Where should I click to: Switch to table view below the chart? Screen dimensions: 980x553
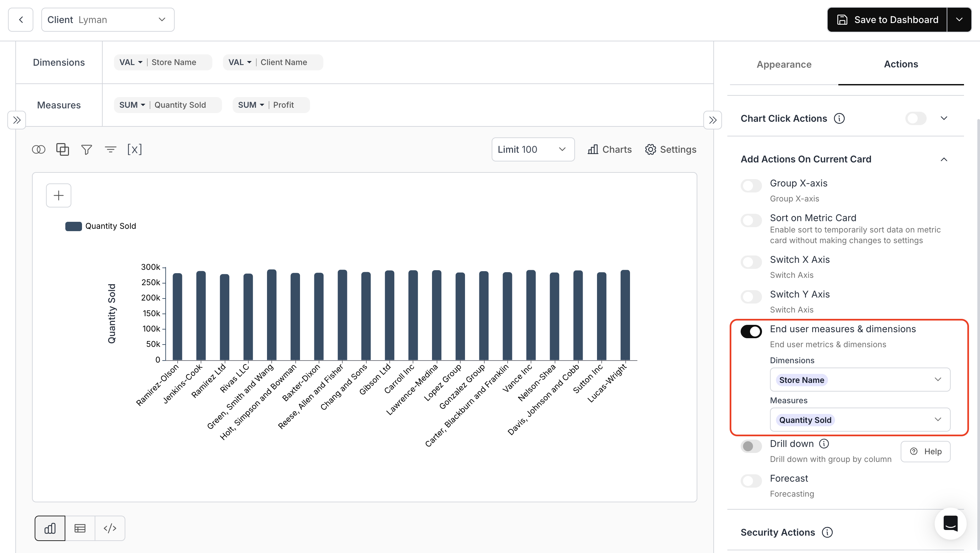tap(80, 528)
